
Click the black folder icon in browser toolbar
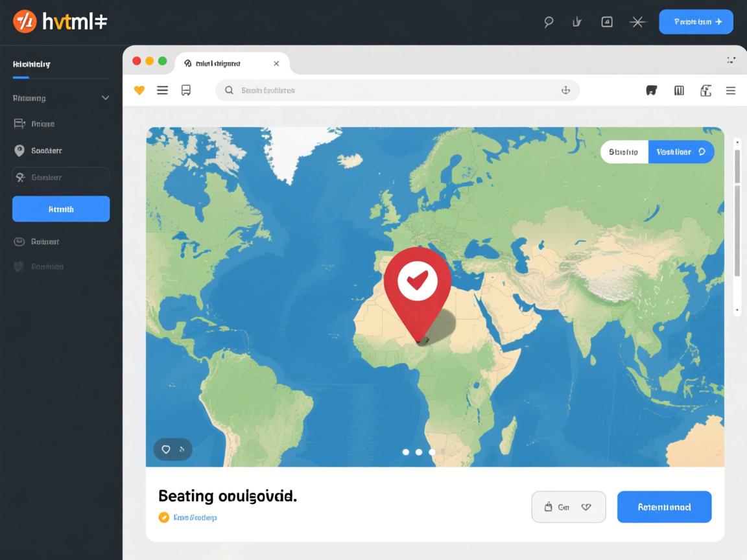click(x=652, y=91)
